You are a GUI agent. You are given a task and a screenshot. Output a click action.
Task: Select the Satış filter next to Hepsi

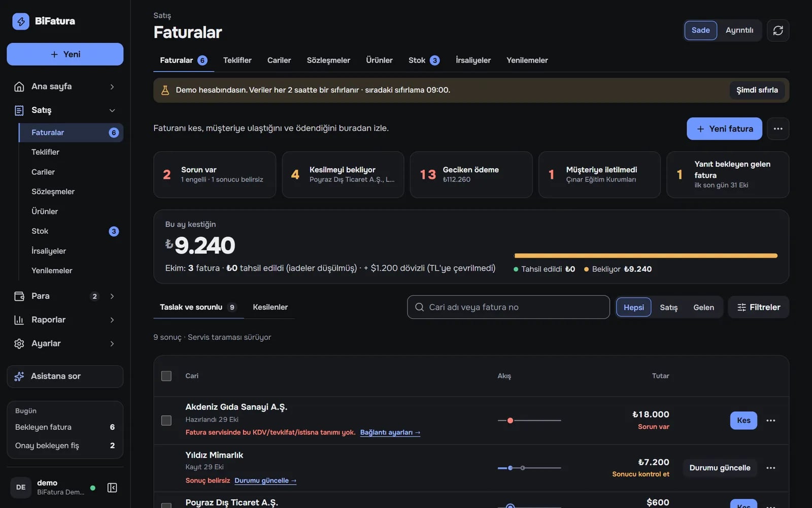pos(669,307)
